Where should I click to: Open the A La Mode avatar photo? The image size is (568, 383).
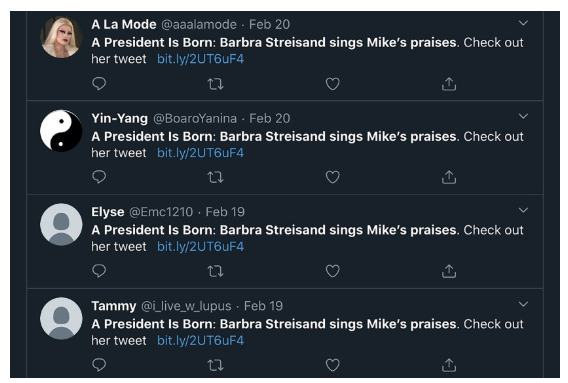click(x=61, y=37)
